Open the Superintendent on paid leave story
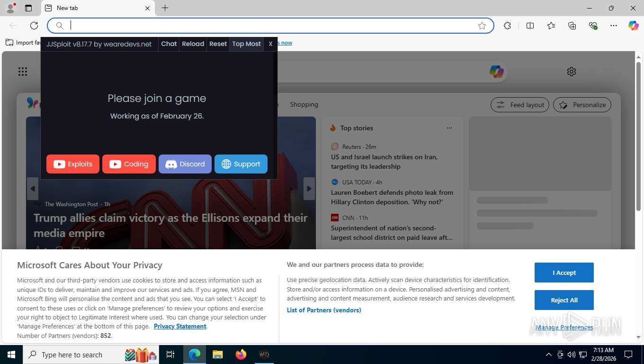This screenshot has height=364, width=644. [392, 233]
